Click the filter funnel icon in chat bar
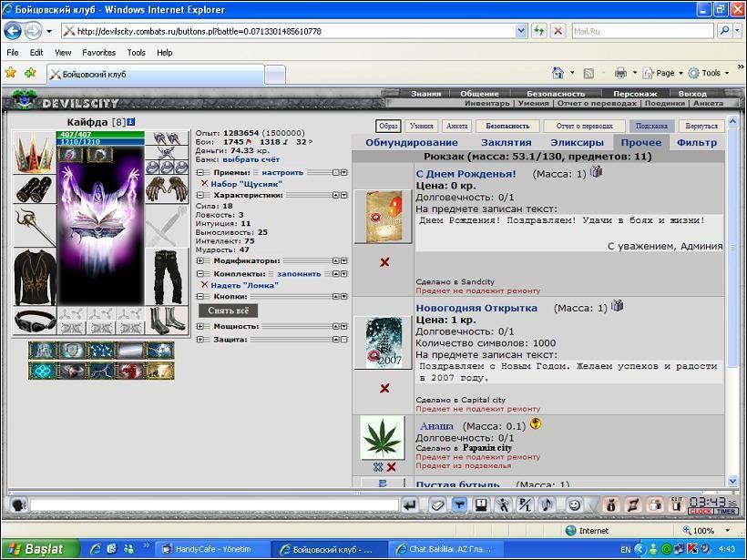This screenshot has height=560, width=747. pyautogui.click(x=459, y=505)
